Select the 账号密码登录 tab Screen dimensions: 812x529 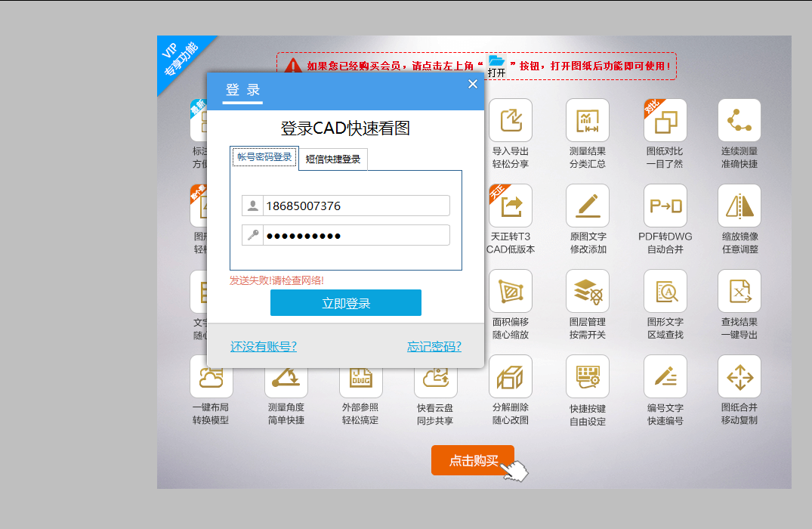click(264, 157)
